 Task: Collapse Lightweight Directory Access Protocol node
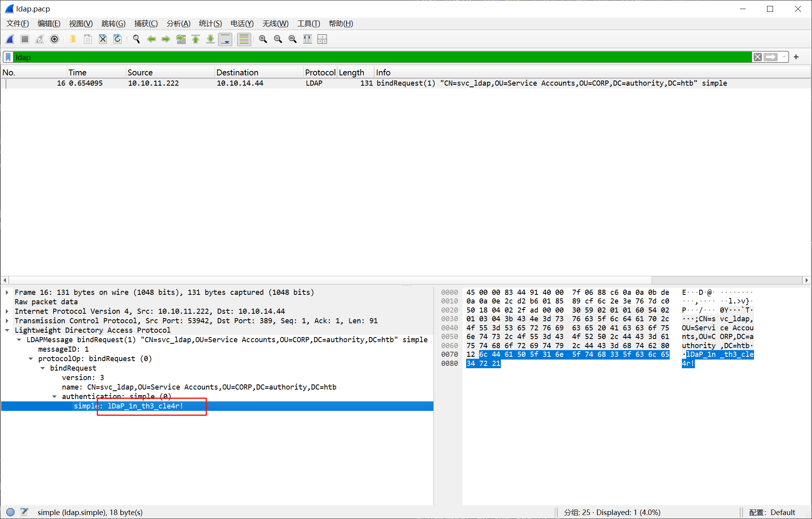7,330
